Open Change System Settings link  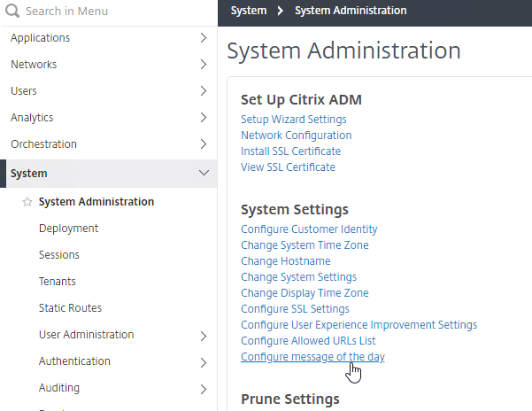299,277
